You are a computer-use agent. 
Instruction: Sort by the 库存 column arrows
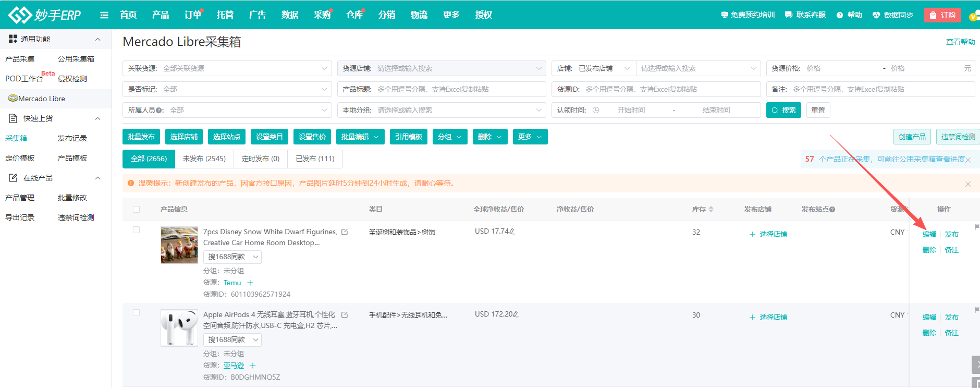711,209
